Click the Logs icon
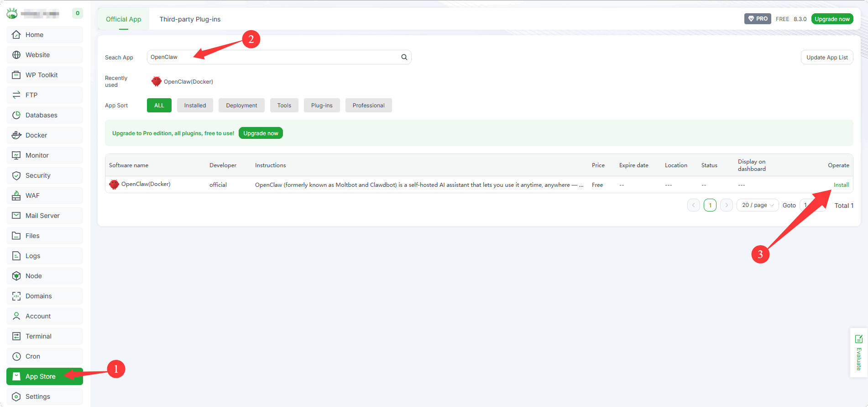Image resolution: width=868 pixels, height=407 pixels. (16, 256)
